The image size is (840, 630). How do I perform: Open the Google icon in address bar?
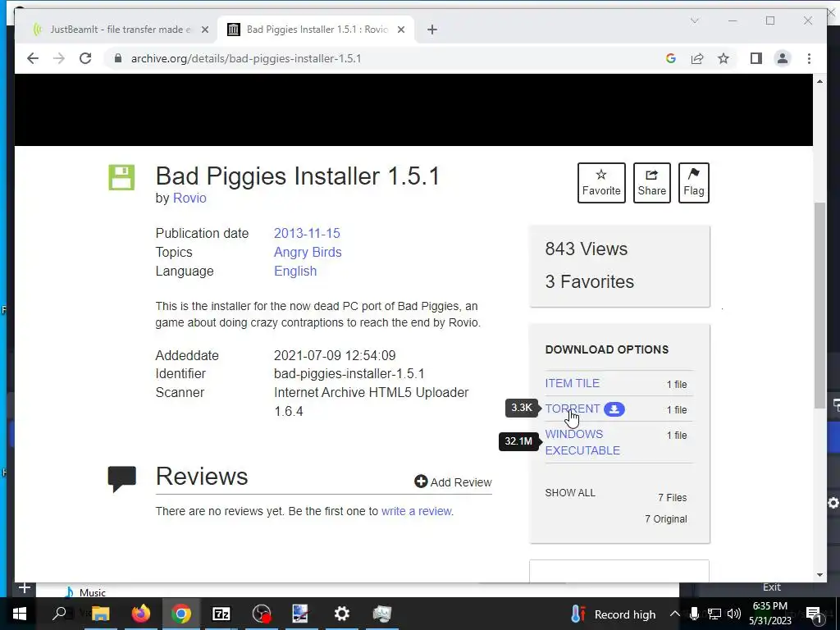[671, 58]
